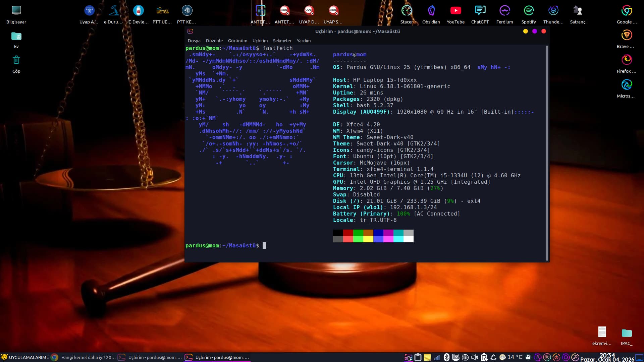Open the Brave browser desktop icon
The height and width of the screenshot is (362, 644).
626,36
